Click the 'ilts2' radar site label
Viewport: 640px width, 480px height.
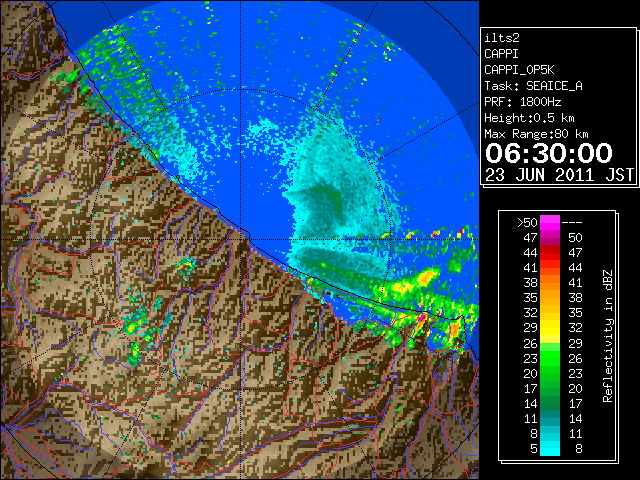502,38
